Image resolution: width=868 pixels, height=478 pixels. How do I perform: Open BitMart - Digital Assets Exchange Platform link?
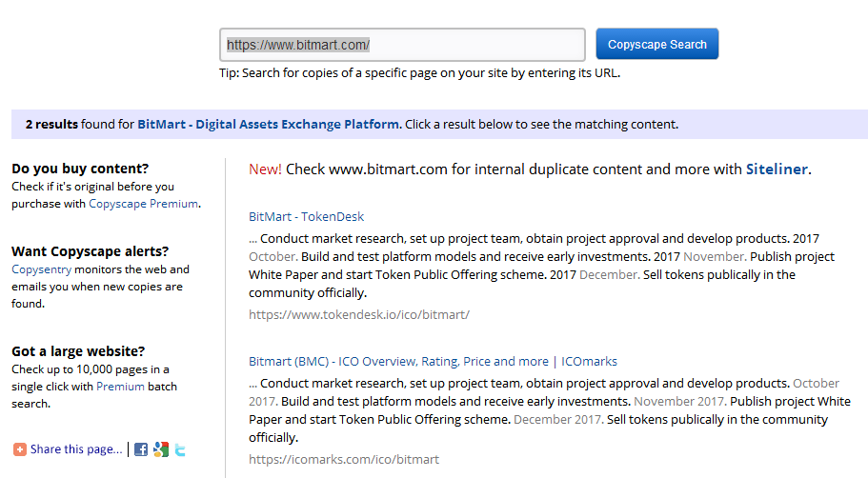(268, 124)
